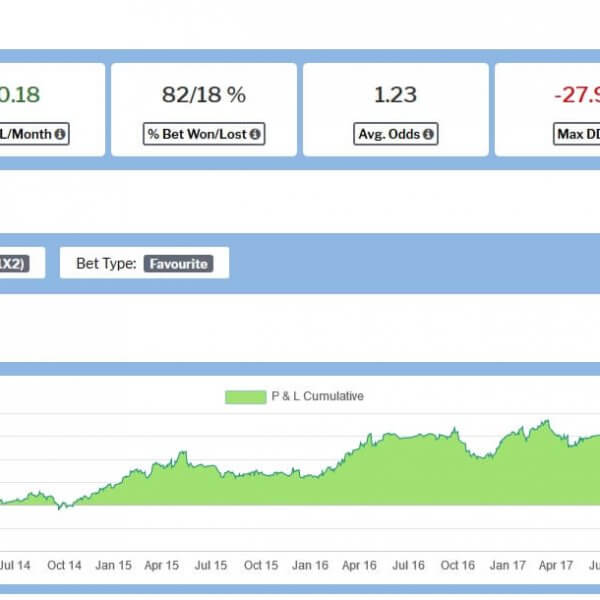Click the 'Bet Type:' label

[106, 264]
